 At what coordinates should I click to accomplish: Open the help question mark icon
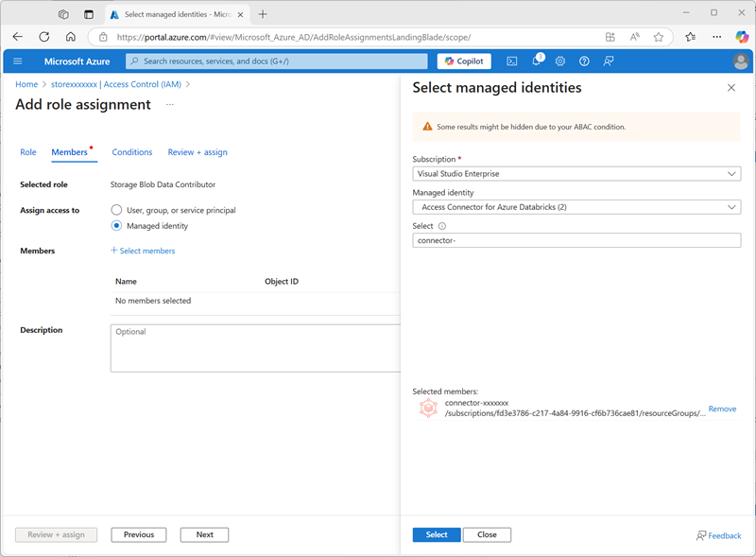(584, 61)
